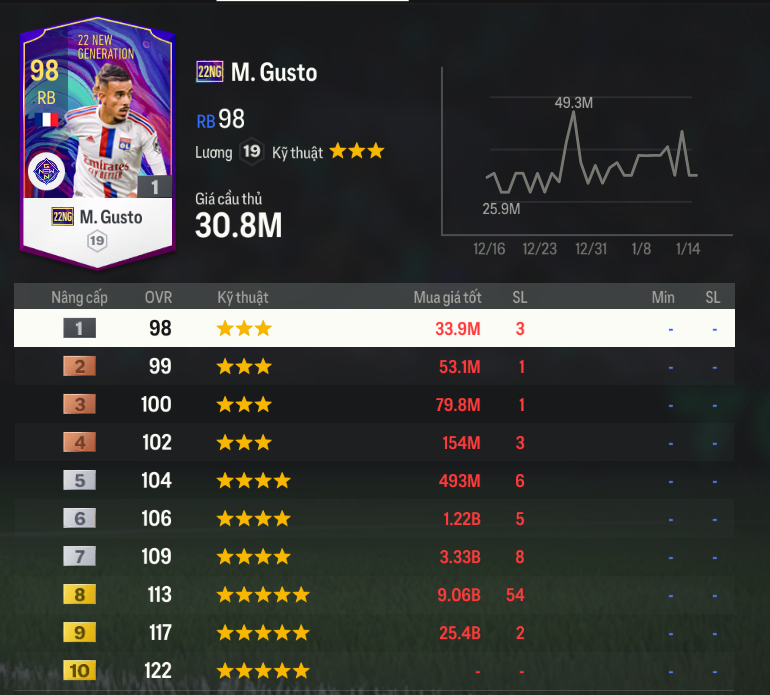Select upgrade level 5 silver badge
Viewport: 770px width, 695px height.
[80, 480]
